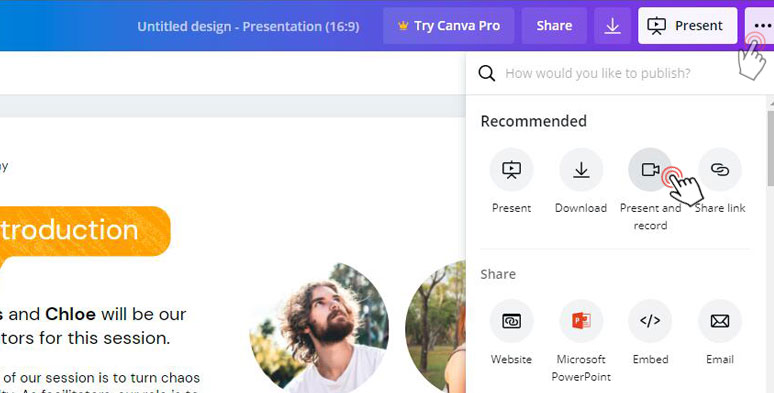The image size is (774, 393).
Task: Choose Present and record option
Action: click(650, 169)
